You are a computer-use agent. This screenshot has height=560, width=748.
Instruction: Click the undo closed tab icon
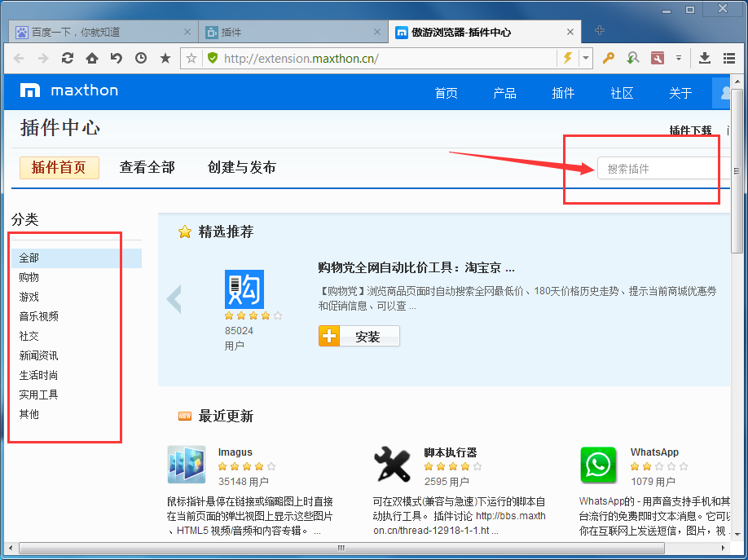pos(116,58)
